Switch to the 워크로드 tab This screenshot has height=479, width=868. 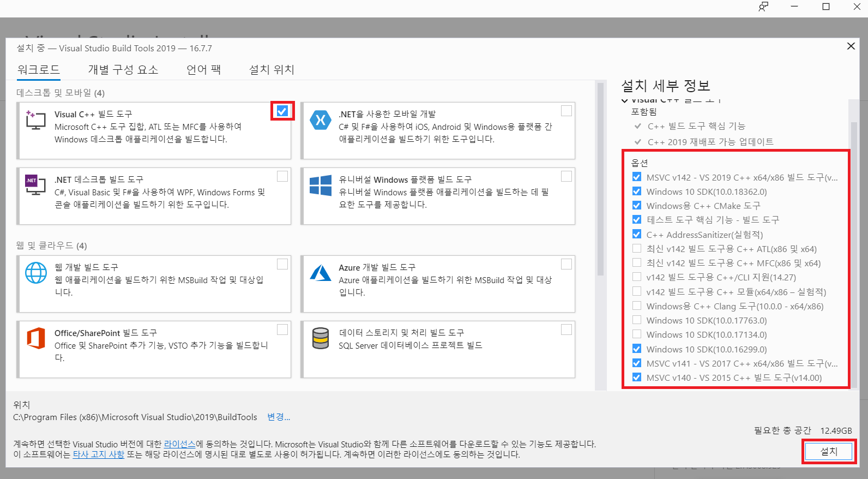pyautogui.click(x=39, y=70)
